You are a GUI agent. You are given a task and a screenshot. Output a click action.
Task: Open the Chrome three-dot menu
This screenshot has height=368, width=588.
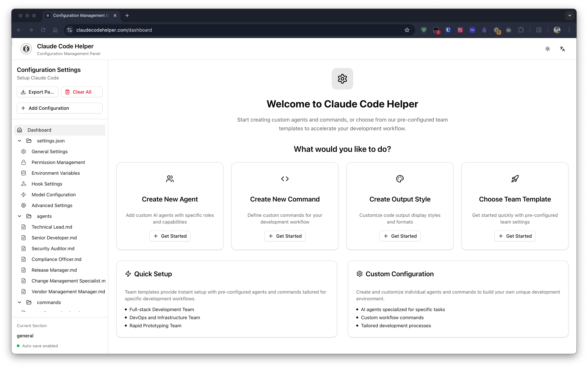point(569,30)
